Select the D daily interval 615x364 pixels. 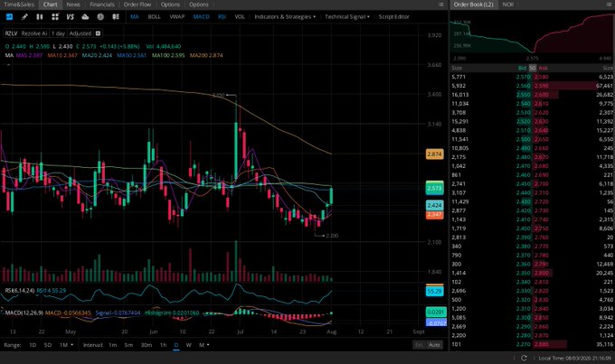click(x=176, y=345)
